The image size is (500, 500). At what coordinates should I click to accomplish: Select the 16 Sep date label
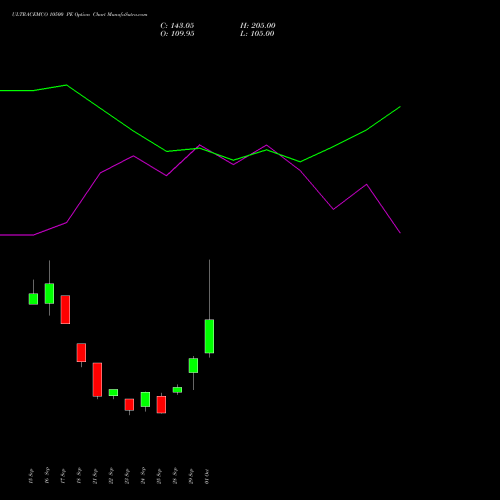[x=47, y=475]
